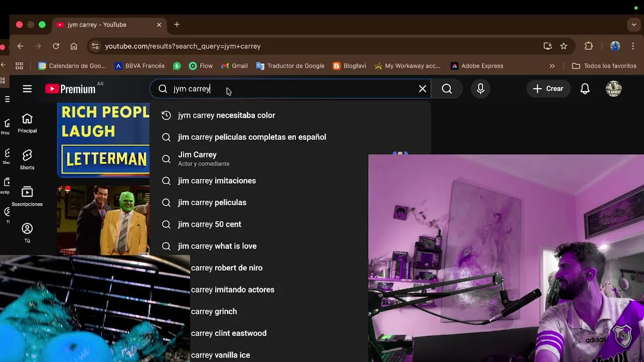644x362 pixels.
Task: Open the browser extensions puzzle icon
Action: click(589, 46)
